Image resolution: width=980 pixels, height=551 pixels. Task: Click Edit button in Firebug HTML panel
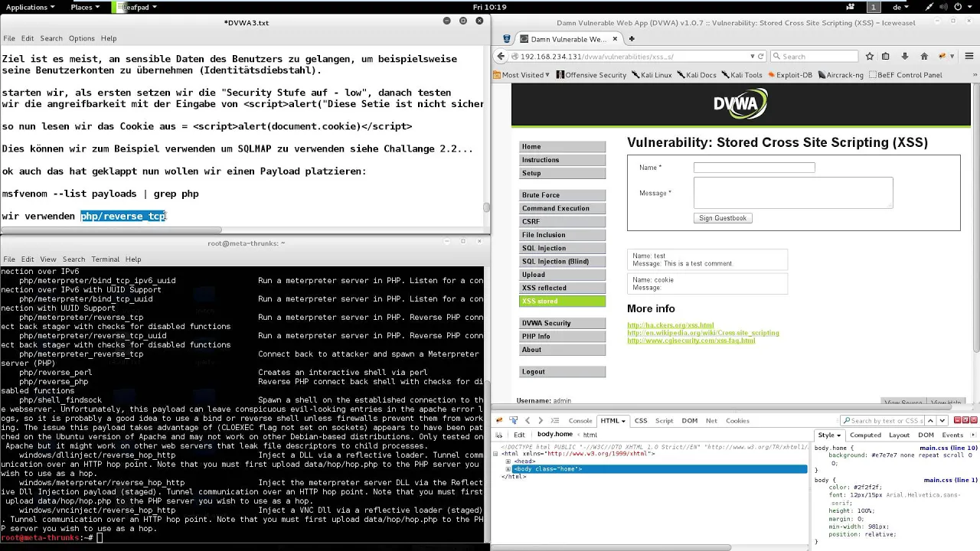[519, 435]
